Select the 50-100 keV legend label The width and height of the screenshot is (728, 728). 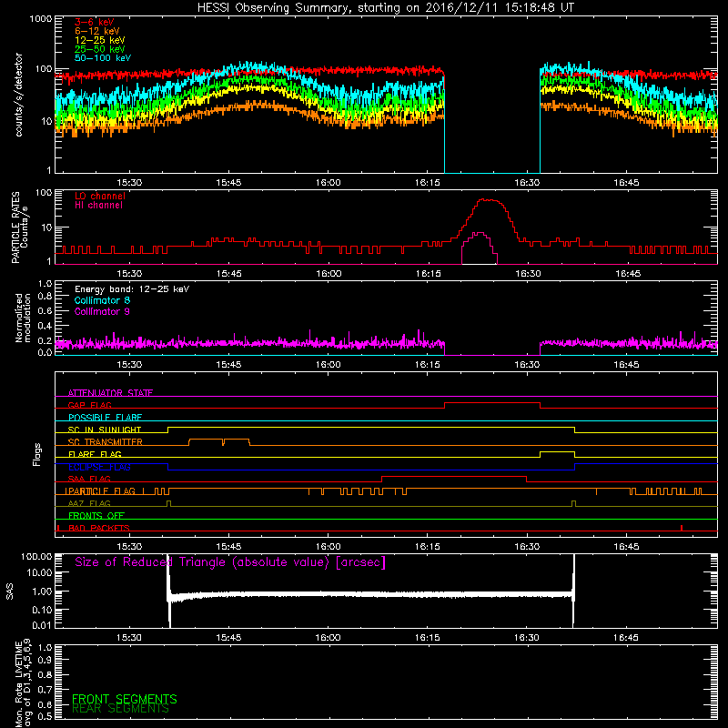pyautogui.click(x=103, y=58)
